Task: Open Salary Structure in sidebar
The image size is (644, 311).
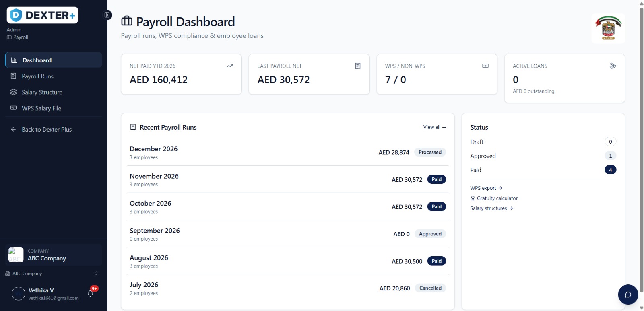Action: pos(54,92)
